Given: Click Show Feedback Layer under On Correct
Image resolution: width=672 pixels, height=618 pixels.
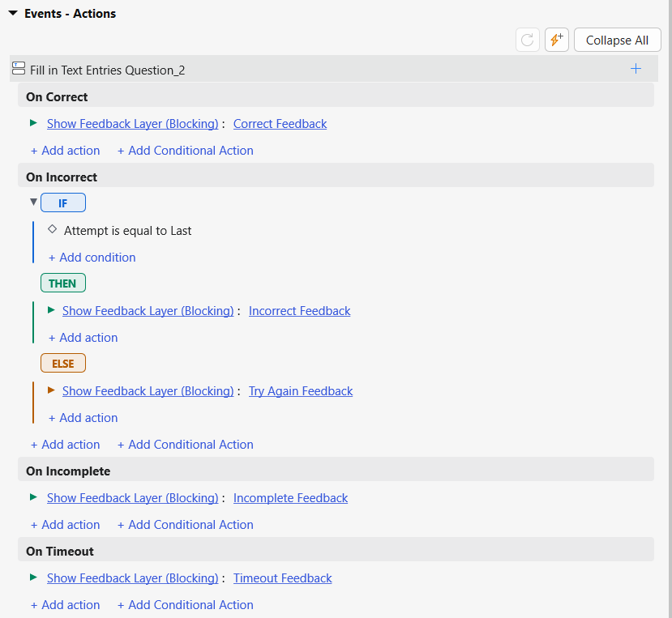Looking at the screenshot, I should (133, 124).
